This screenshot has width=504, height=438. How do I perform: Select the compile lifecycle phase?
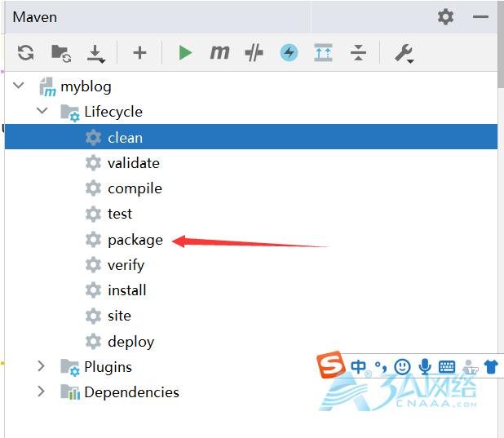pos(135,188)
